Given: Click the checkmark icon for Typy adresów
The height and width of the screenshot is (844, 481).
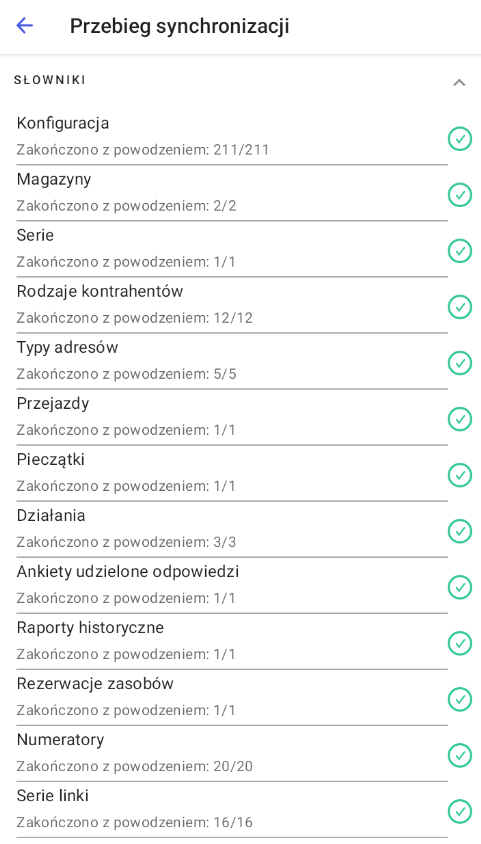Looking at the screenshot, I should point(459,362).
